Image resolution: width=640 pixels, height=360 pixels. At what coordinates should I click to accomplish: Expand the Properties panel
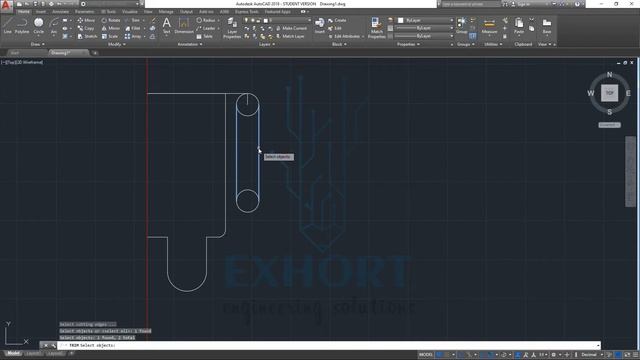(408, 44)
